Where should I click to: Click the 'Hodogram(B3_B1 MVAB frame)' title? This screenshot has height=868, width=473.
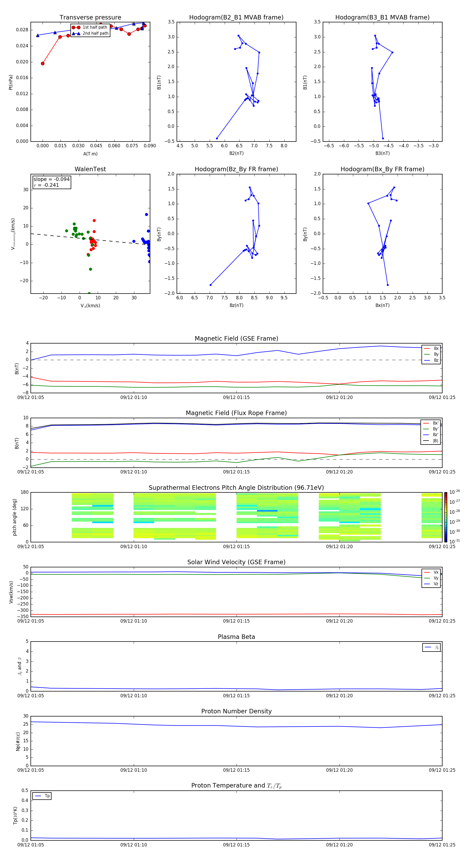(x=382, y=18)
